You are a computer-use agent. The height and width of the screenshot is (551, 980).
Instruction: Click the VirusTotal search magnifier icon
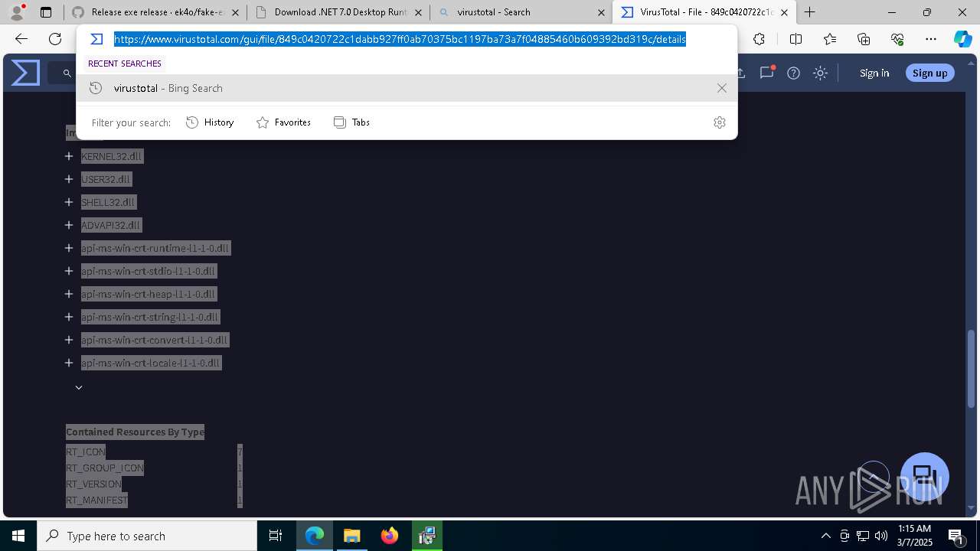(x=67, y=73)
